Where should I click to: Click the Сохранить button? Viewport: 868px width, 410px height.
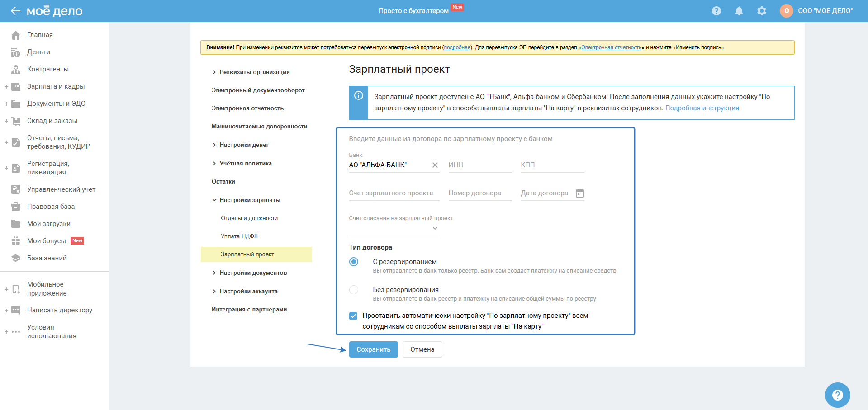click(374, 349)
